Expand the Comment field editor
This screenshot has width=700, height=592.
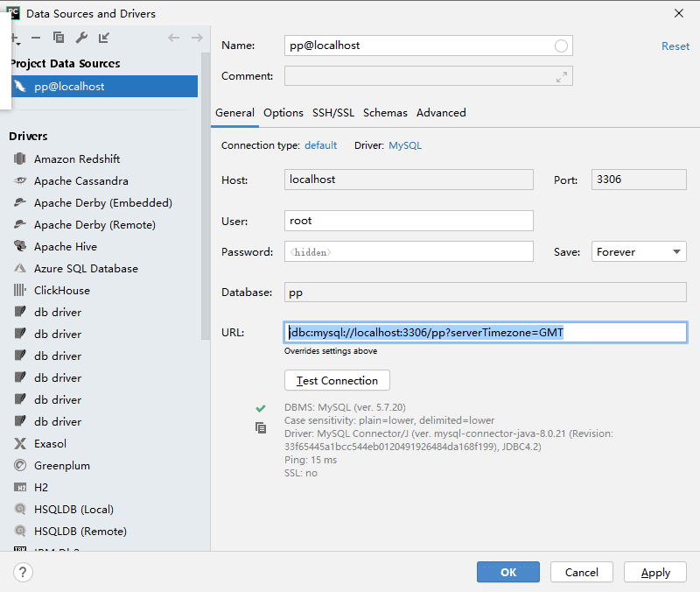562,77
